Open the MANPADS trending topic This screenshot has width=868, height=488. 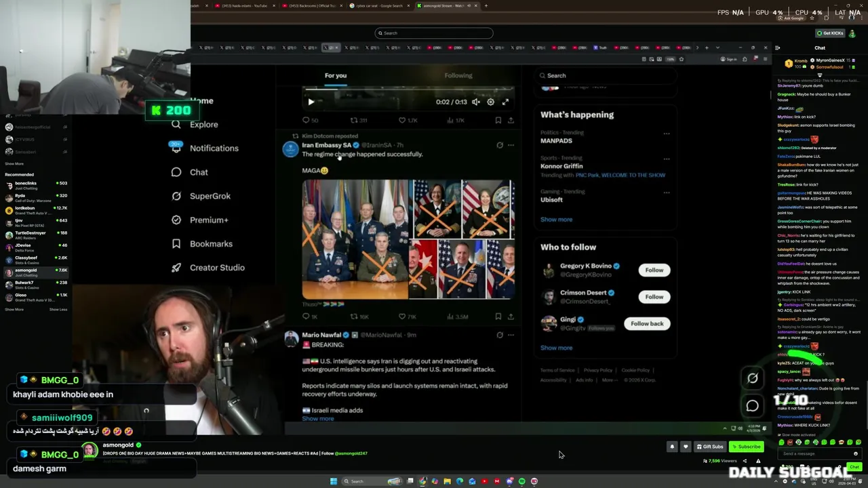click(556, 140)
